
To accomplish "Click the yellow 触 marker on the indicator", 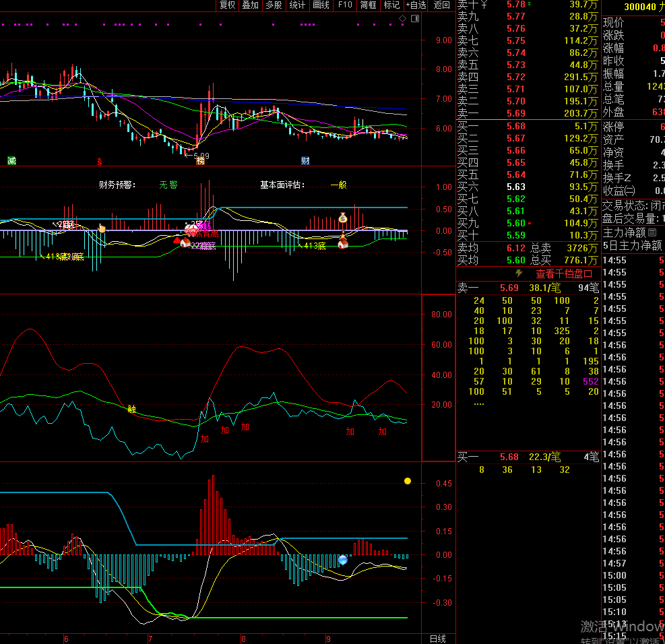I will (x=132, y=409).
